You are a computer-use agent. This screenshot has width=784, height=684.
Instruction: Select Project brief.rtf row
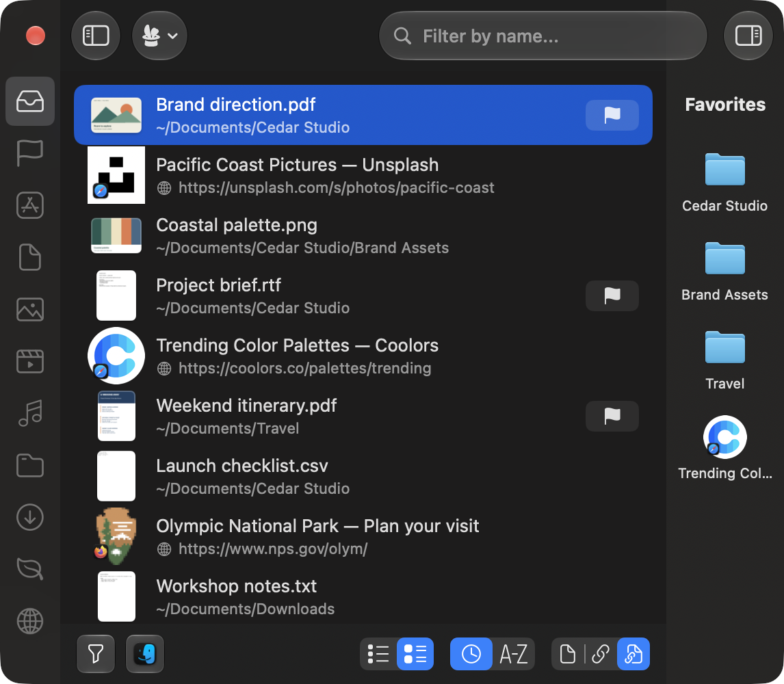[x=363, y=295]
